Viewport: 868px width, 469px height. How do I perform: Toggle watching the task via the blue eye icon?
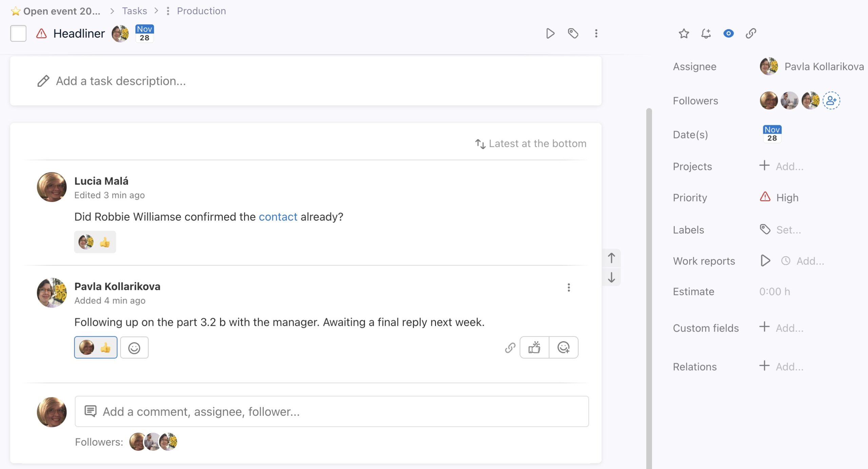click(728, 33)
